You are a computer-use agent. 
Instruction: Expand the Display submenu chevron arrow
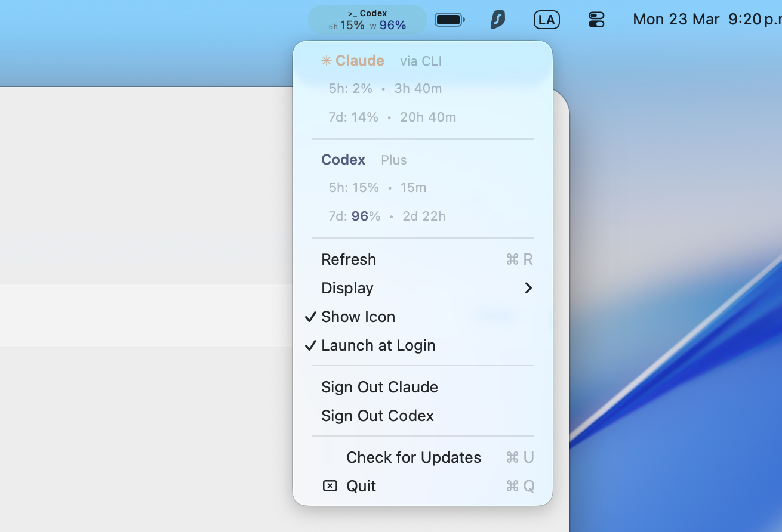tap(528, 288)
